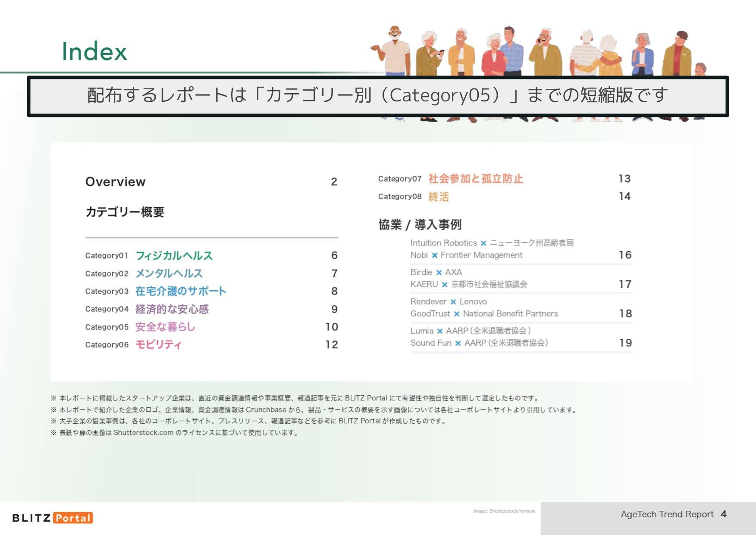
Task: Select GoodTrust × National Benefit Partners line
Action: click(x=484, y=314)
